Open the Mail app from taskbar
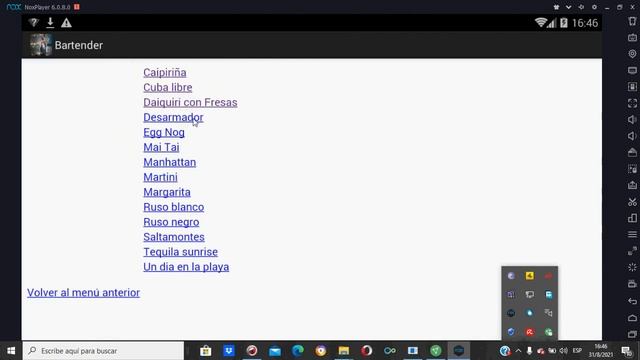Image resolution: width=640 pixels, height=360 pixels. point(275,351)
